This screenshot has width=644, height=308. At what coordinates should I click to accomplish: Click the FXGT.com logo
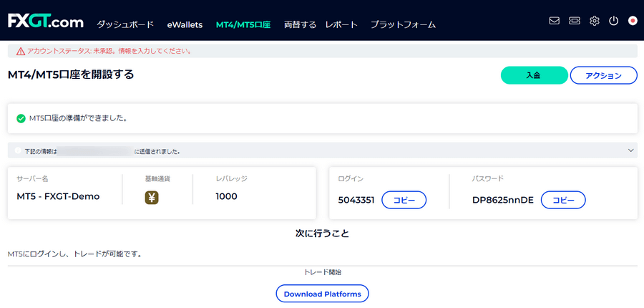pyautogui.click(x=46, y=21)
